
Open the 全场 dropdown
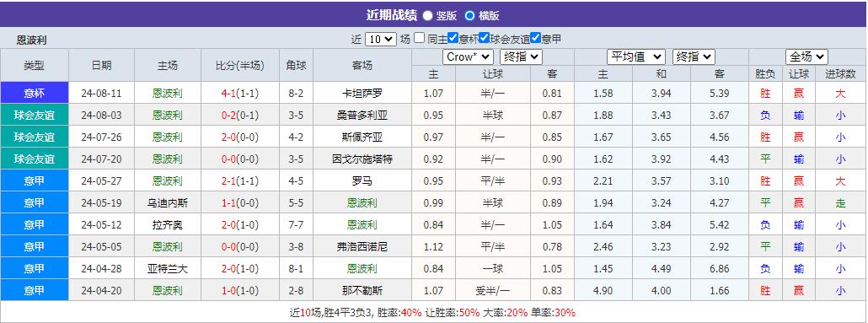coord(806,57)
